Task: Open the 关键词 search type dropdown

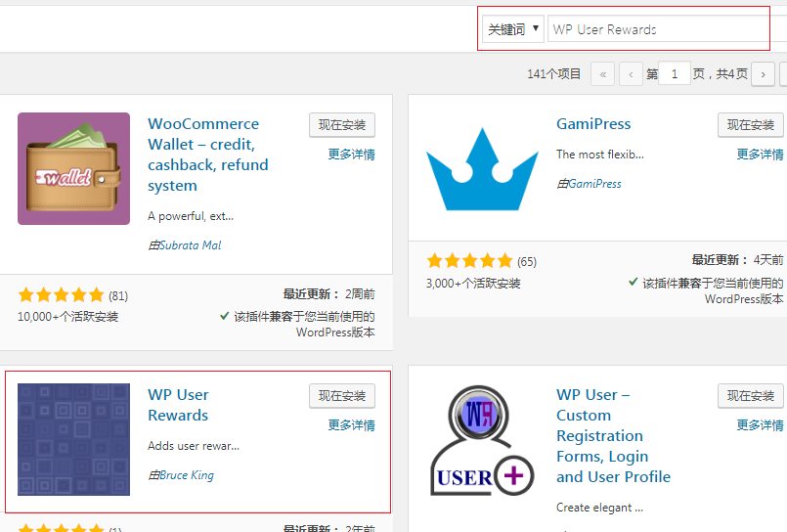Action: pos(513,29)
